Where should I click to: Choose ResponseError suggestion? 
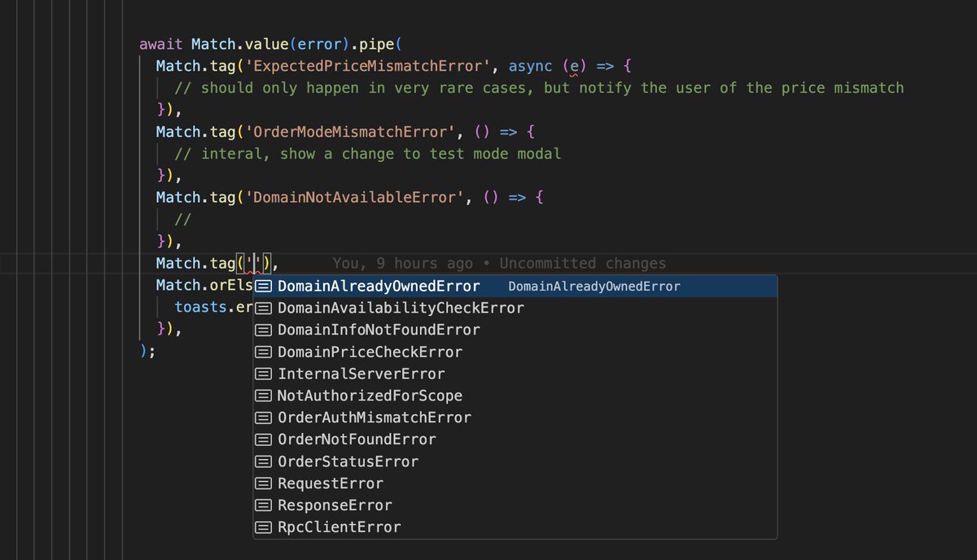pyautogui.click(x=515, y=505)
